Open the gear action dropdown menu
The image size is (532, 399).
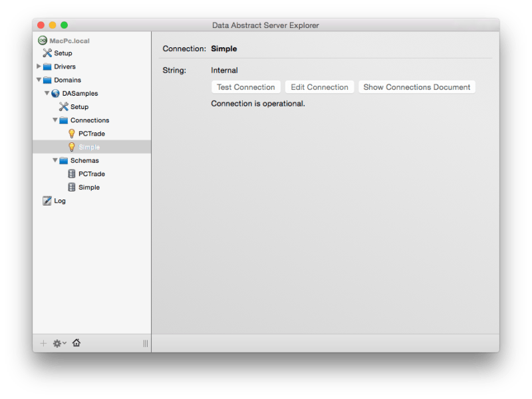(x=58, y=343)
